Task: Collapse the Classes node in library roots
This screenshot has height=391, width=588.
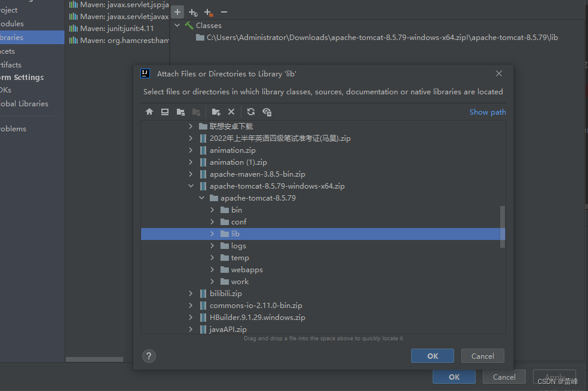Action: (177, 26)
